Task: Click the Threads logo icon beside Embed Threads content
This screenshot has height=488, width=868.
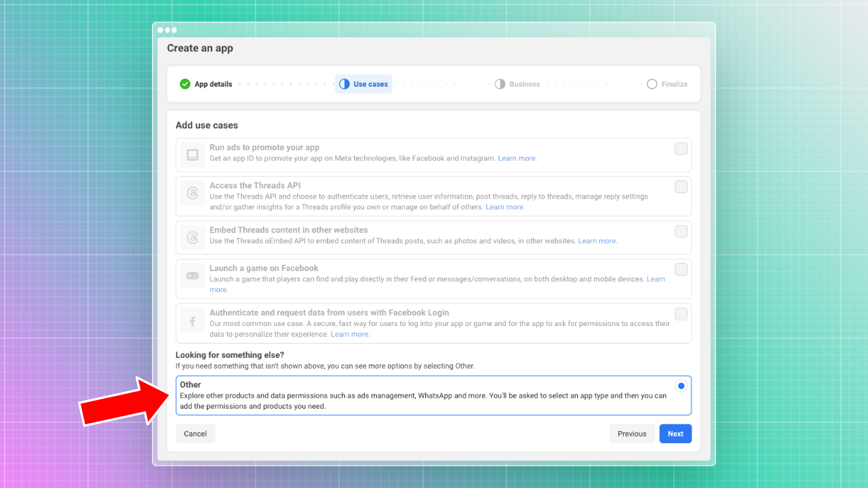Action: 193,238
